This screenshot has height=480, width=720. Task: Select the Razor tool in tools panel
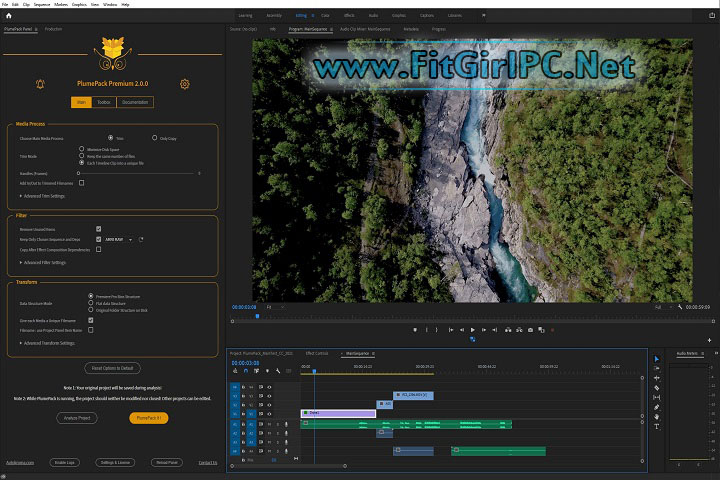(x=657, y=388)
